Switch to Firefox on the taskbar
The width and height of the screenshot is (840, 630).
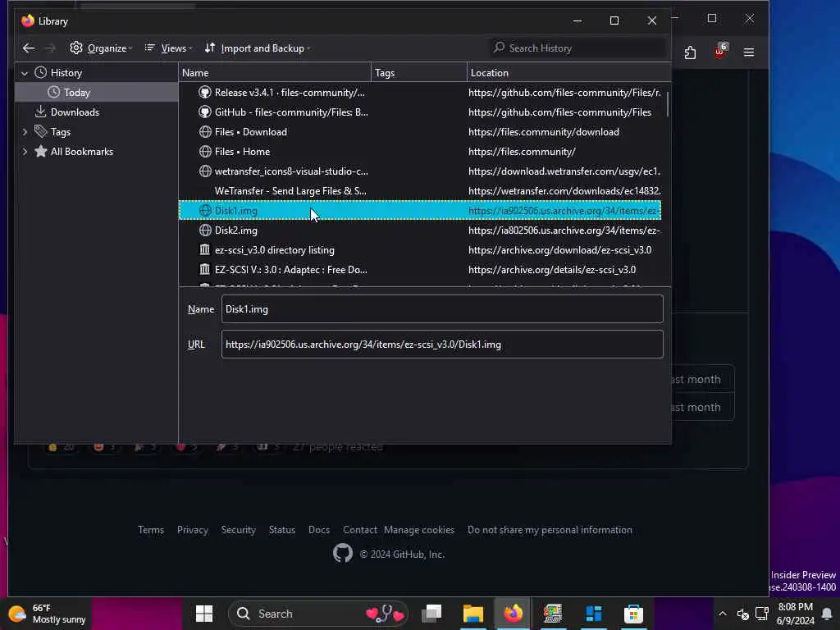point(513,614)
